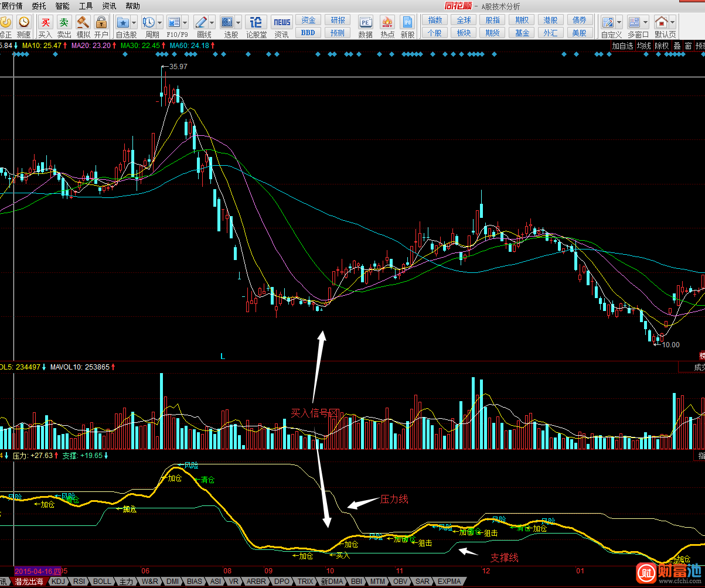This screenshot has height=588, width=705.
Task: Click the 基金 button
Action: (522, 33)
